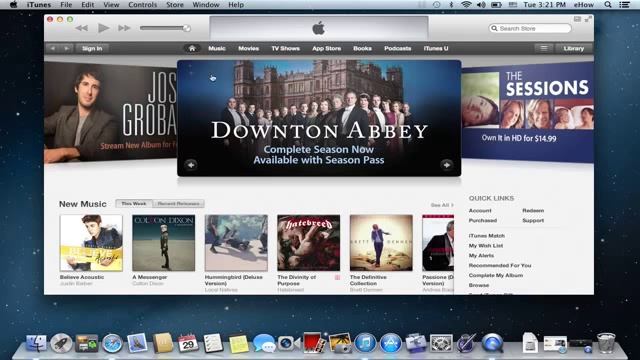
Task: Open The Divinity of Purpose album cover
Action: pos(309,243)
